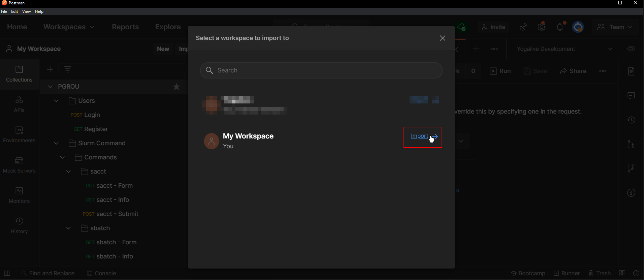Click the plus icon to create a collection
644x280 pixels.
[50, 69]
